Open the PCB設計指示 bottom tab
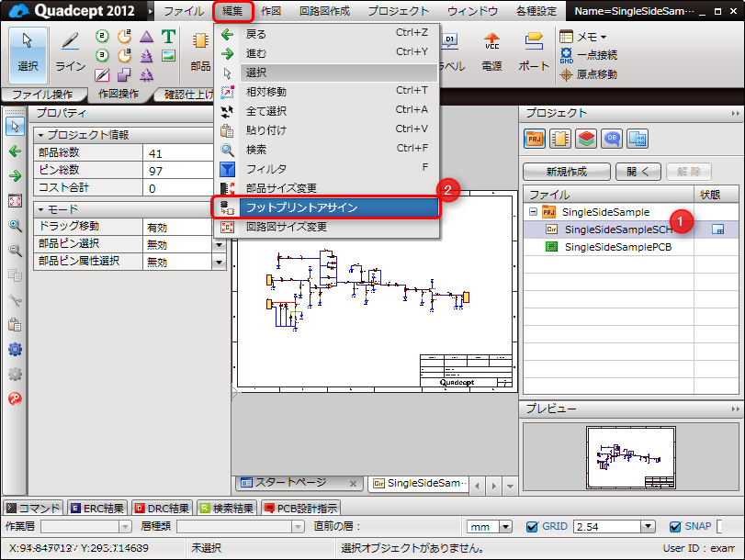Viewport: 745px width, 560px height. (300, 509)
